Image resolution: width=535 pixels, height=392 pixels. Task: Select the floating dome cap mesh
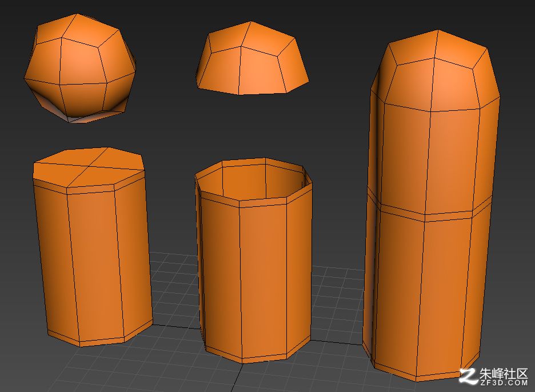tap(252, 58)
